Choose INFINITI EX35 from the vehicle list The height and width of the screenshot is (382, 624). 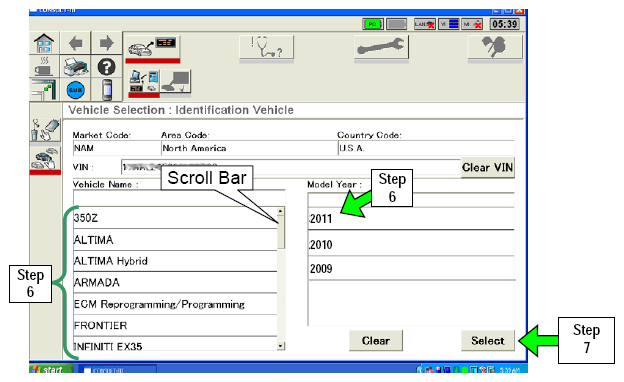click(175, 345)
